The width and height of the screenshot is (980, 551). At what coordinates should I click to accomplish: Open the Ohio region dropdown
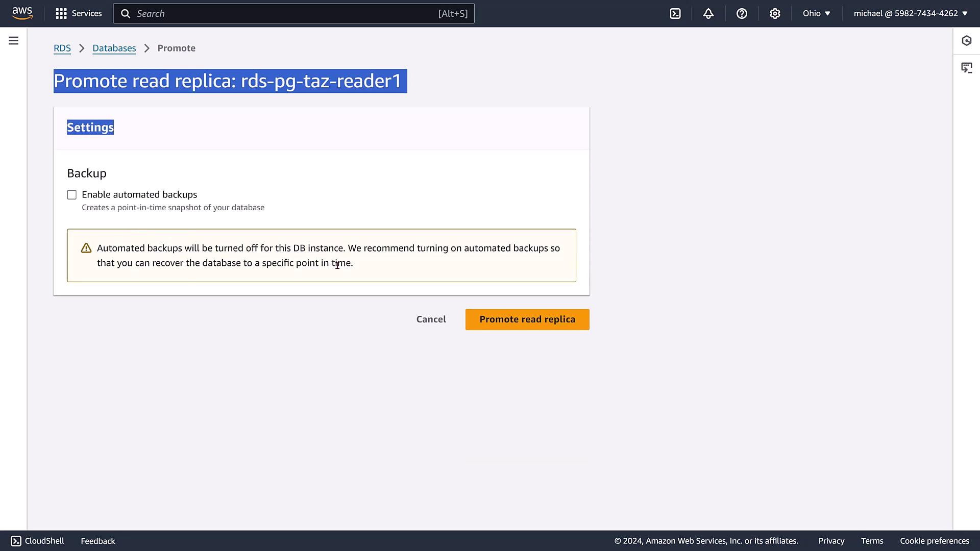[x=816, y=13]
